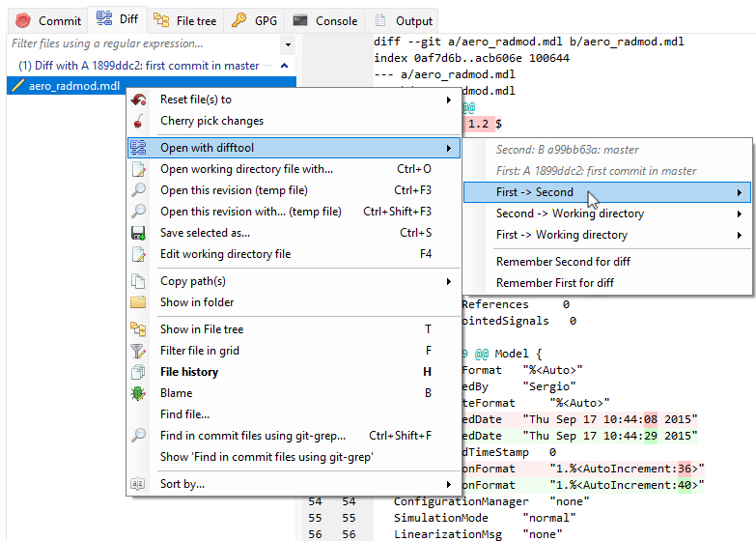Image resolution: width=756 pixels, height=541 pixels.
Task: Click the Output tab page icon
Action: [x=380, y=20]
